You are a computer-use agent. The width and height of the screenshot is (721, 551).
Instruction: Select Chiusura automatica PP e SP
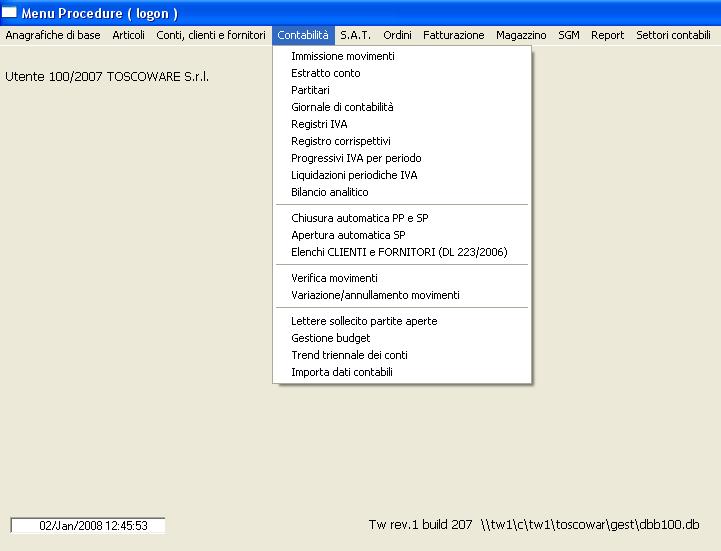402,218
